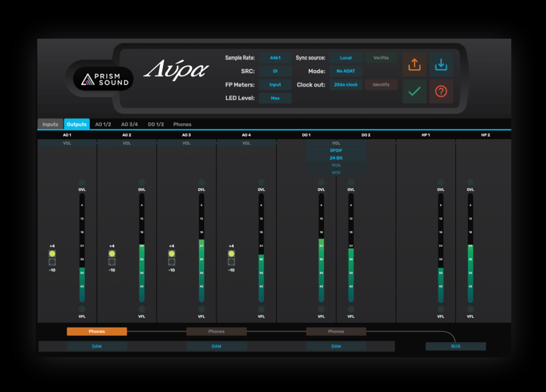The height and width of the screenshot is (392, 546).
Task: Open the Clock out 256x clock selector
Action: pyautogui.click(x=345, y=84)
